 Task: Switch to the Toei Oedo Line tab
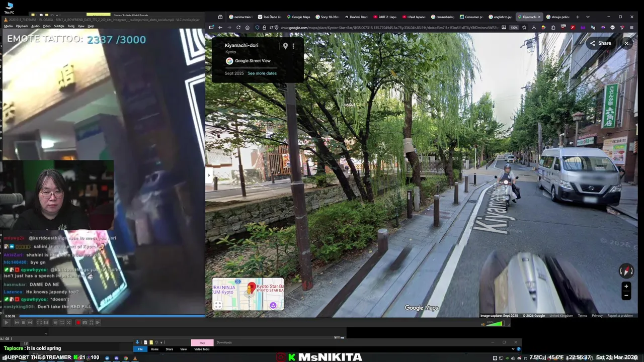coord(270,17)
